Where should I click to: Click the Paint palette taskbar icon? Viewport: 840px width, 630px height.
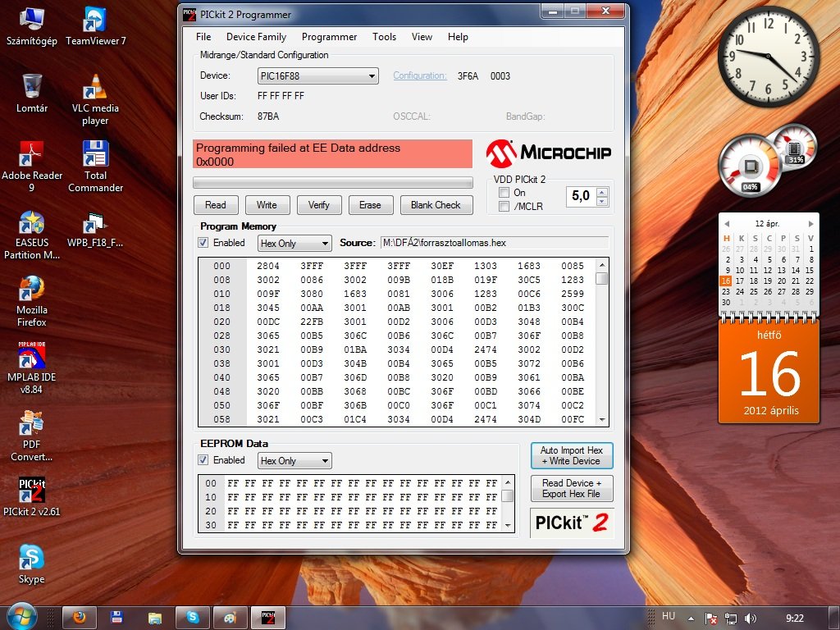230,618
